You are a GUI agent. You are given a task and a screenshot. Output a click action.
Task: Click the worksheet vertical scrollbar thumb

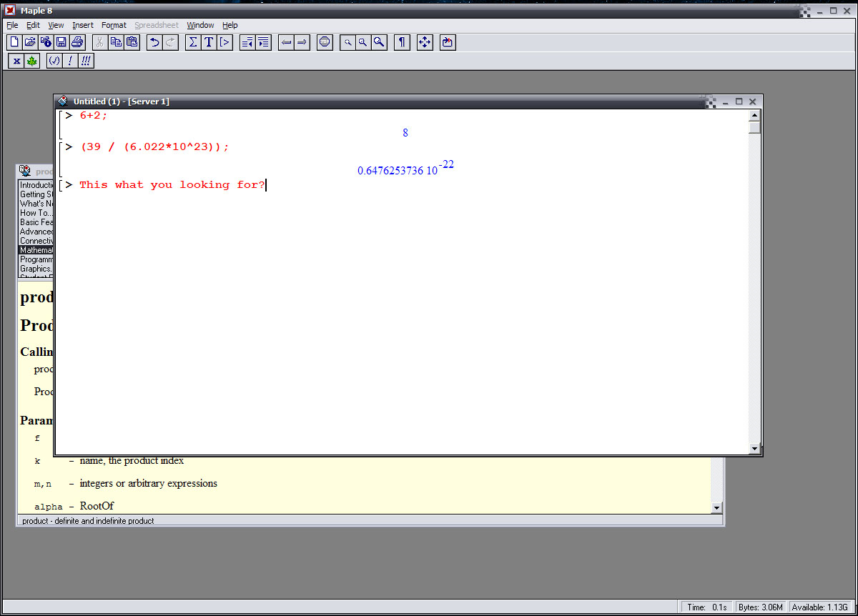[x=754, y=127]
